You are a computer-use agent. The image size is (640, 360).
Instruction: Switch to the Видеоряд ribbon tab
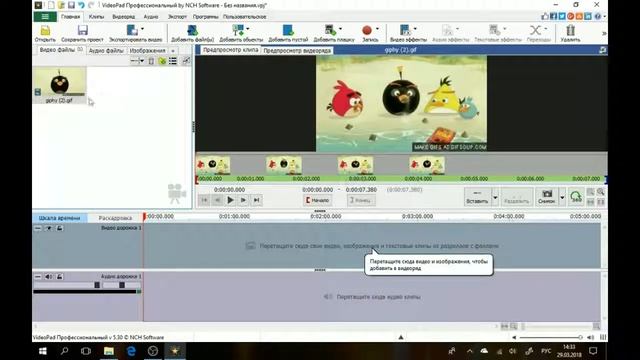tap(124, 17)
